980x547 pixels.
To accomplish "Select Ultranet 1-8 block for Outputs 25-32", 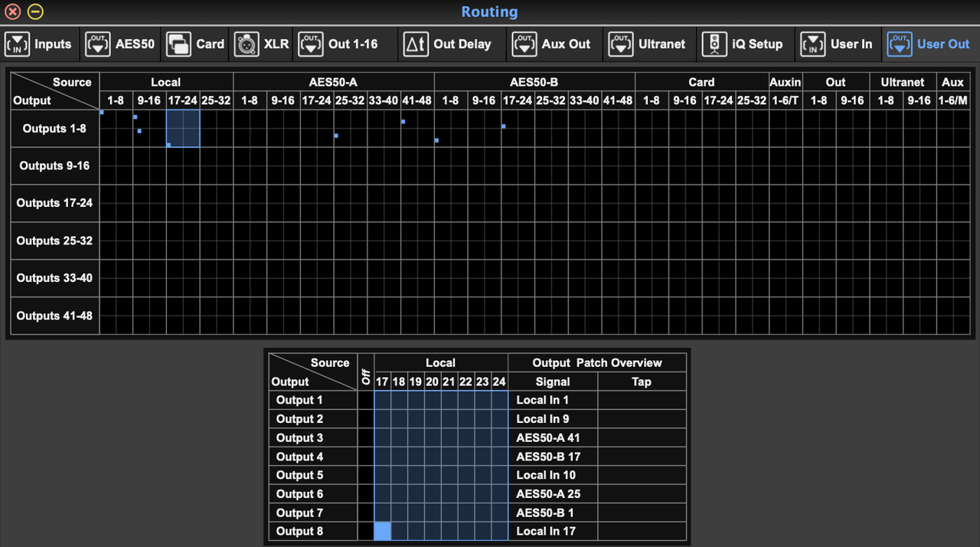I will (x=886, y=241).
